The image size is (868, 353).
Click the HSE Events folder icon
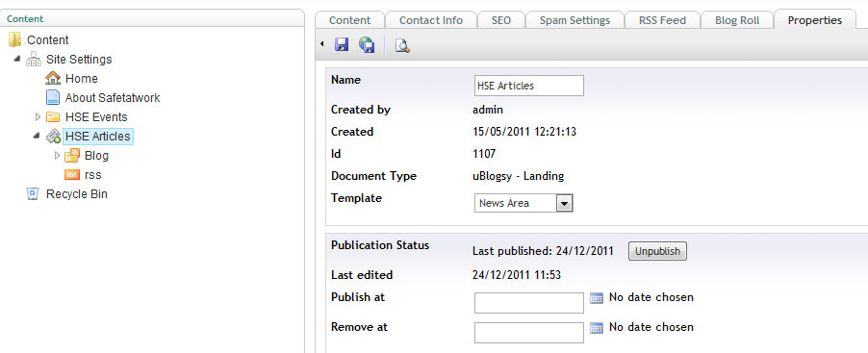(53, 116)
